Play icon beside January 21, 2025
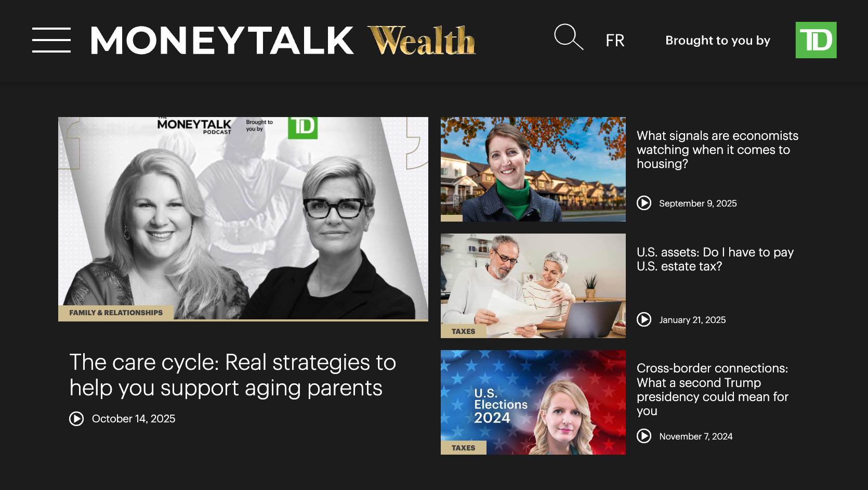Viewport: 868px width, 490px height. [x=644, y=319]
